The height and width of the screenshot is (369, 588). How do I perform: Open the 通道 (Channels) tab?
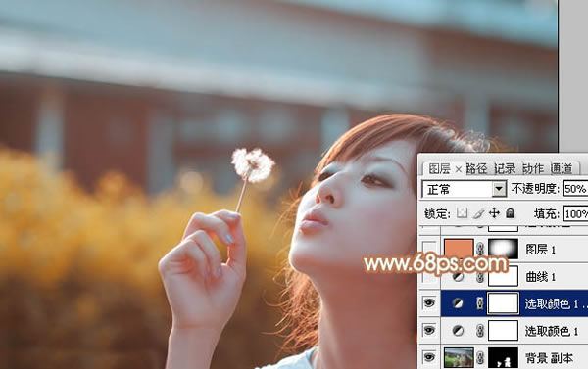coord(562,168)
